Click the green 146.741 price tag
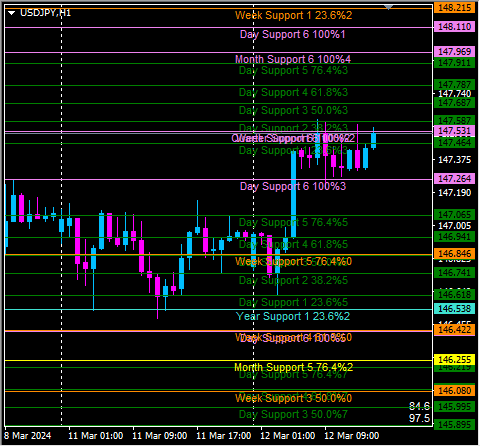Image resolution: width=480 pixels, height=447 pixels. coord(455,273)
